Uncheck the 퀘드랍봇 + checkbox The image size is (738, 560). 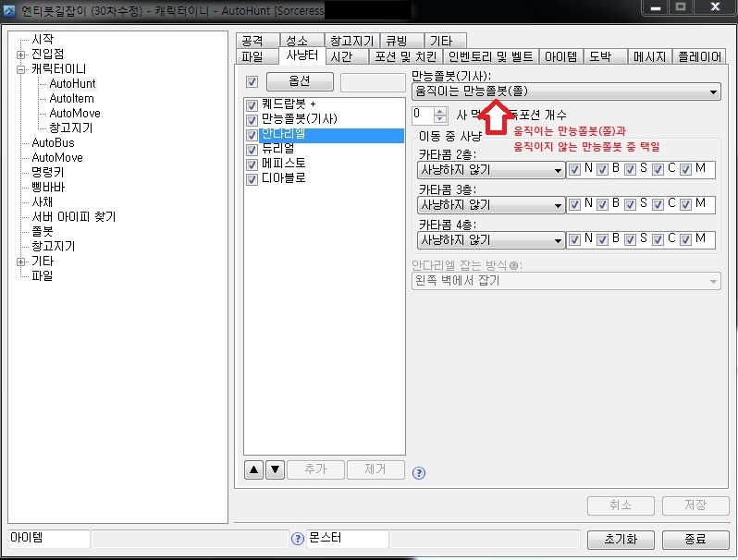point(252,104)
